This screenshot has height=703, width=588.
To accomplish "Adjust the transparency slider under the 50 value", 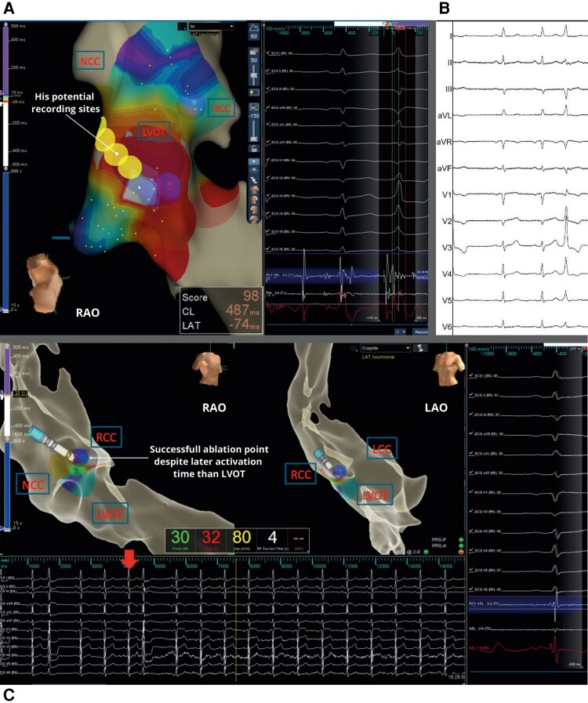I will [x=254, y=76].
